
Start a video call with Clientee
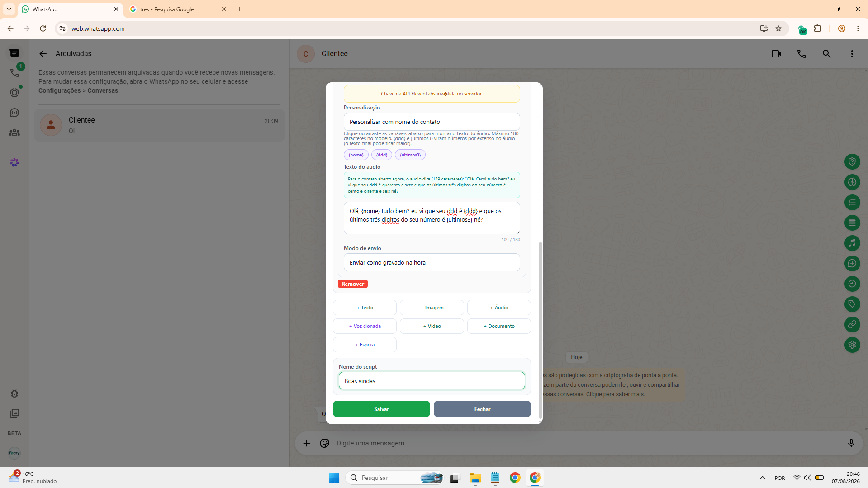tap(776, 54)
